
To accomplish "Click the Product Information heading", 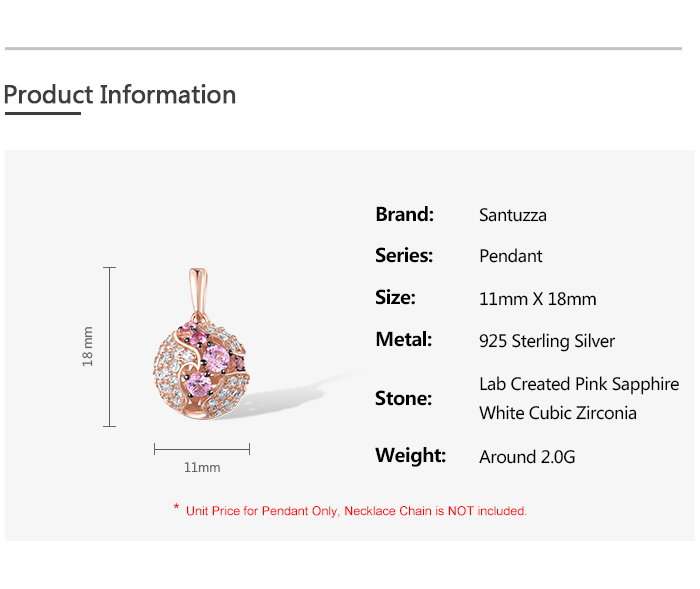I will pos(120,95).
